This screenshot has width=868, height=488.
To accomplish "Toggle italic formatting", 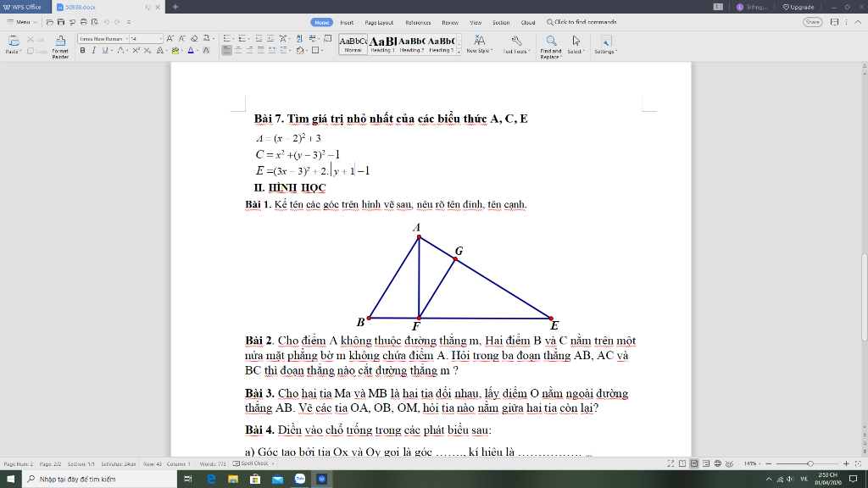I will click(93, 50).
